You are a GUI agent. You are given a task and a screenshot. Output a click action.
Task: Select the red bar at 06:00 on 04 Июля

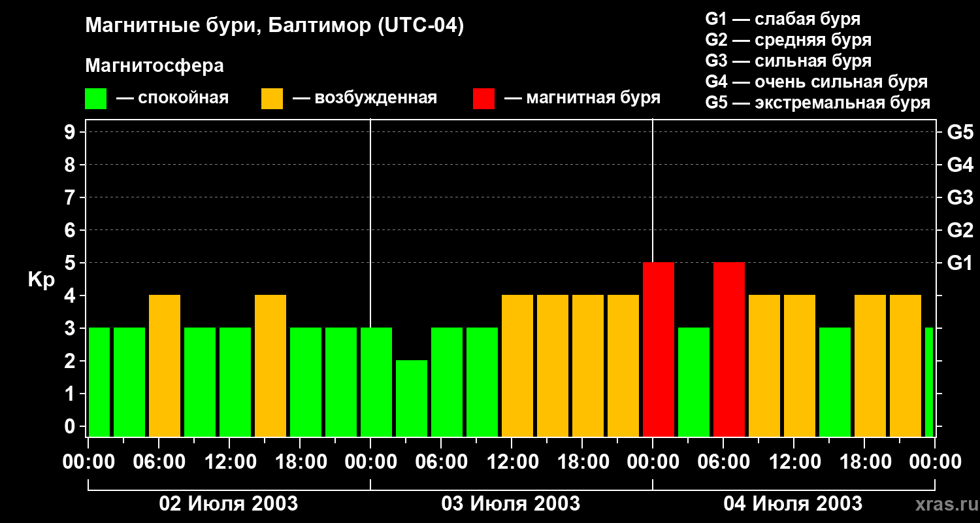(729, 349)
